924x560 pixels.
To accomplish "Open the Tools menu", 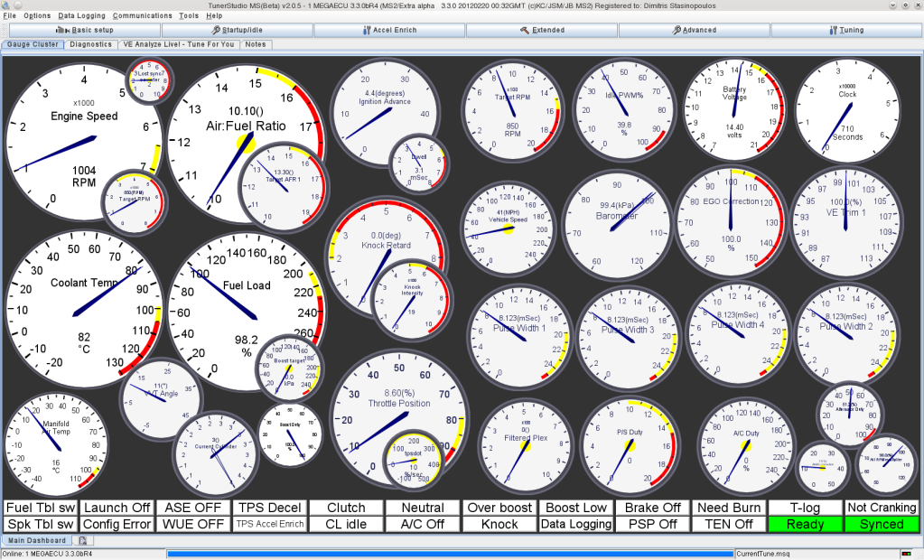I will [x=189, y=16].
